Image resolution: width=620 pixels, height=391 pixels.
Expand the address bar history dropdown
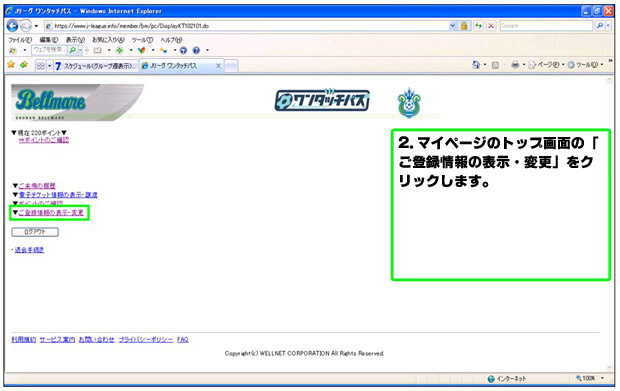click(453, 26)
